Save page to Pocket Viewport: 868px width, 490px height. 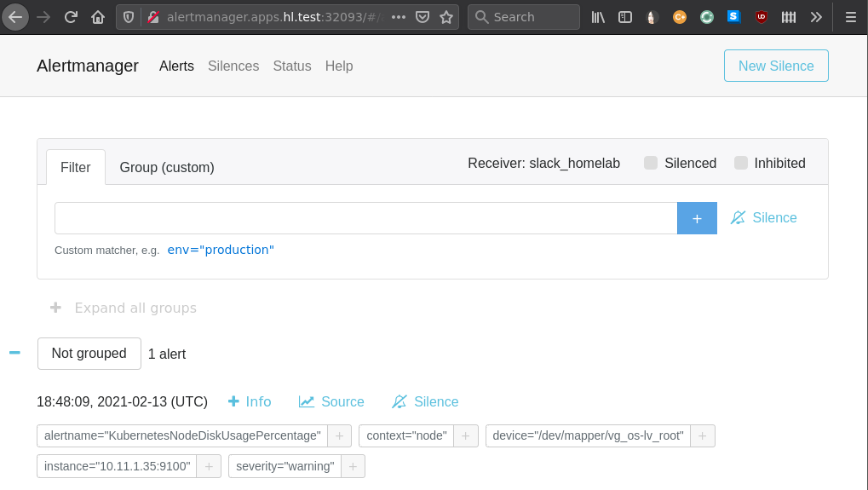pyautogui.click(x=423, y=17)
